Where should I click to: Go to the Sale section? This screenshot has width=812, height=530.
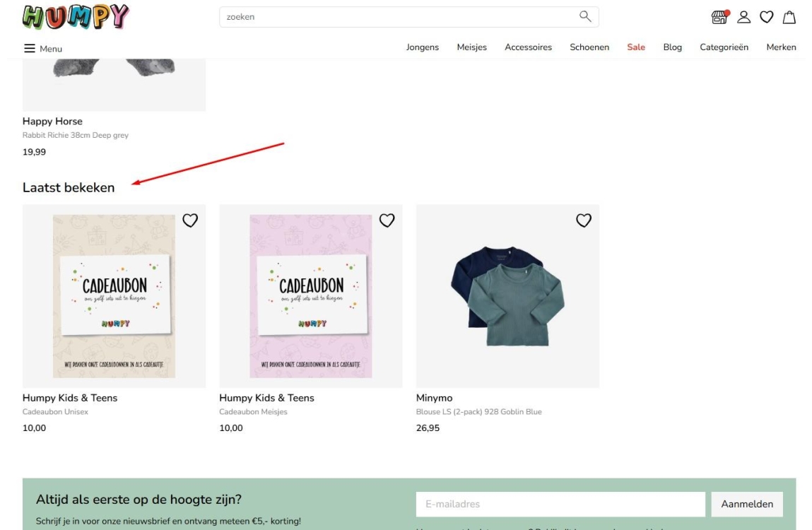click(636, 47)
